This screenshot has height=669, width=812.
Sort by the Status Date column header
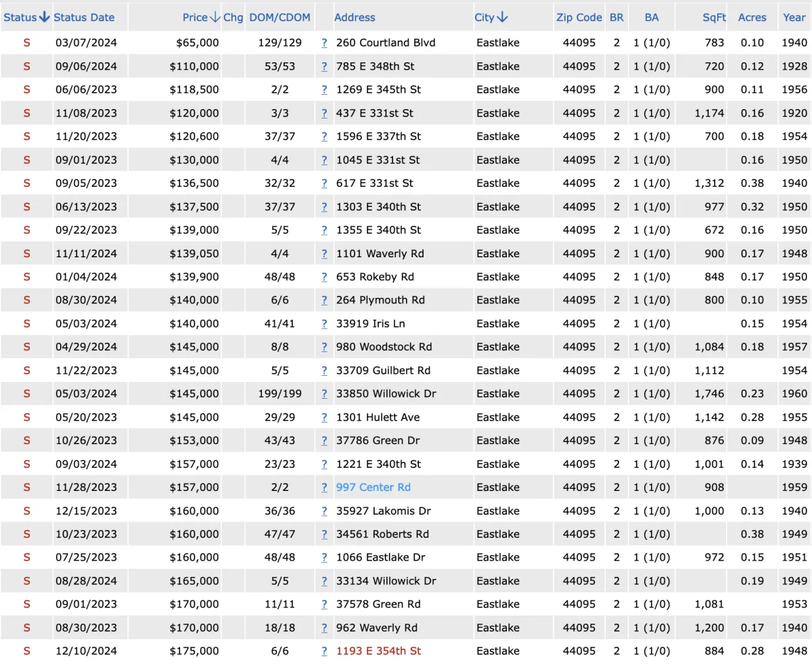84,18
